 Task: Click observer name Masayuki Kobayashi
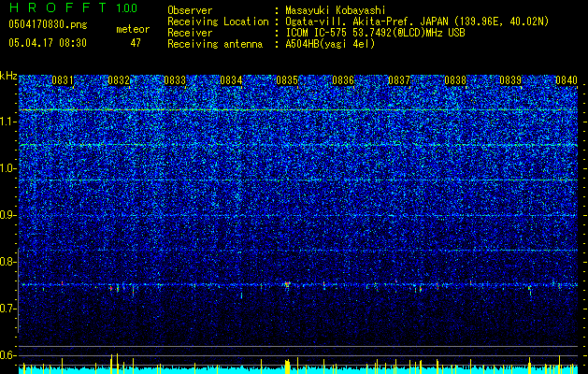coord(336,10)
